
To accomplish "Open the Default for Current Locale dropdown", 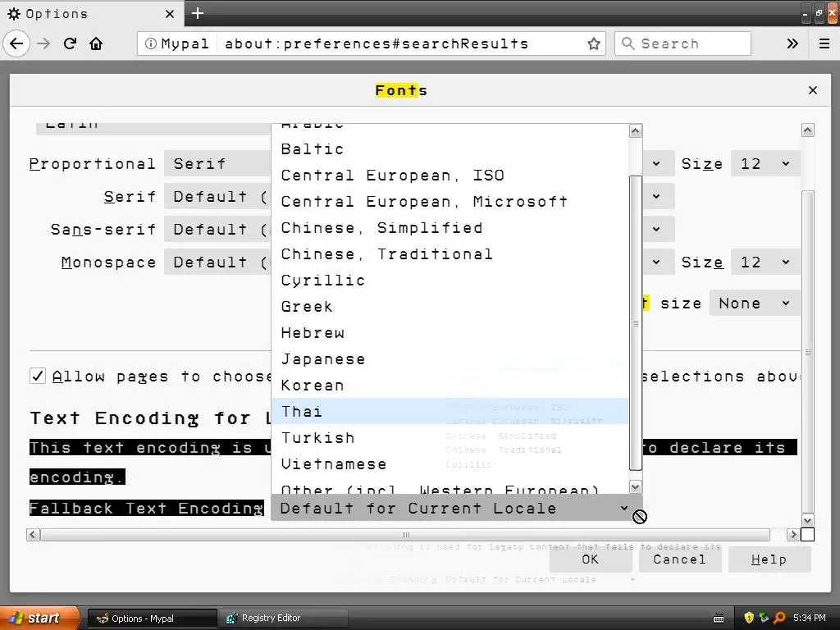I will tap(456, 508).
